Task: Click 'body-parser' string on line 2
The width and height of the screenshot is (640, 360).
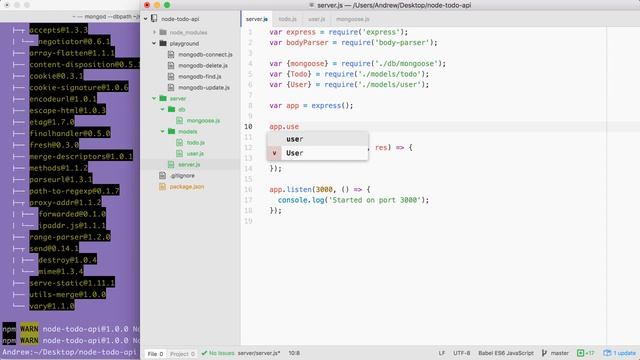Action: click(x=402, y=42)
